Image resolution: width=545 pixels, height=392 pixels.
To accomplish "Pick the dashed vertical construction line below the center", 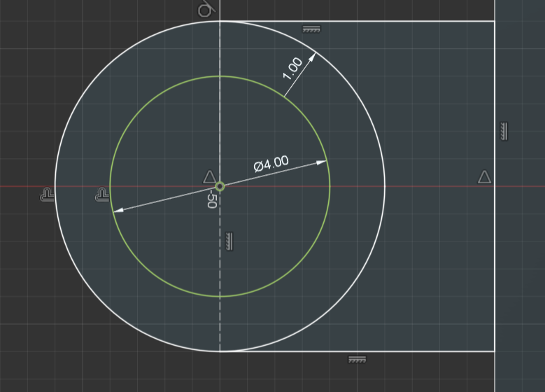I will [220, 272].
